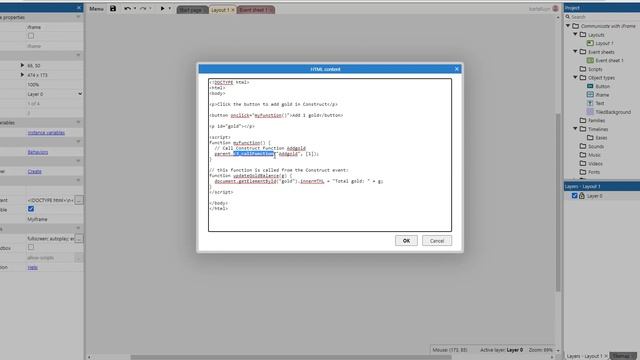Click inside the HTML content text editor
The width and height of the screenshot is (640, 360).
[x=330, y=155]
